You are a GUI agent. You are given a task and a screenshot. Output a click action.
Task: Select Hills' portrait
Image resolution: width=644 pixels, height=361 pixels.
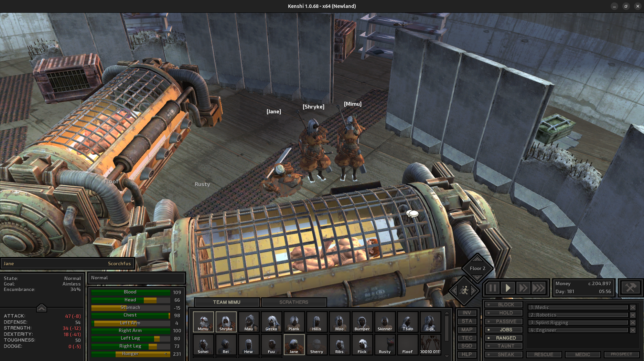point(316,322)
